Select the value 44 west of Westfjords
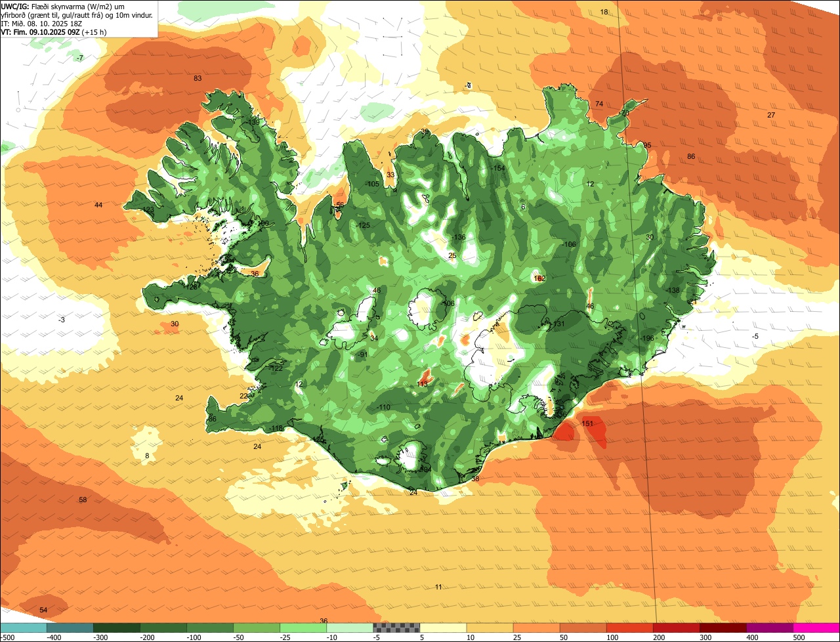The width and height of the screenshot is (840, 642). click(x=98, y=205)
